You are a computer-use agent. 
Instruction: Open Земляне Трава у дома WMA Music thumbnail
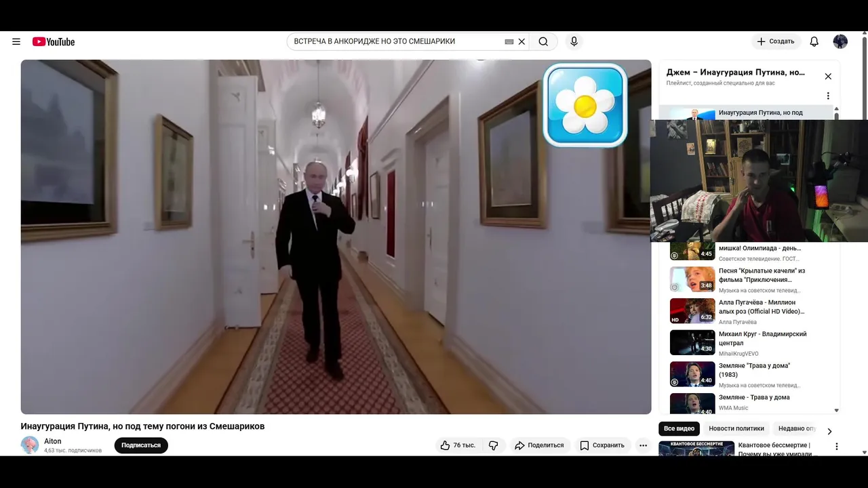(x=692, y=404)
